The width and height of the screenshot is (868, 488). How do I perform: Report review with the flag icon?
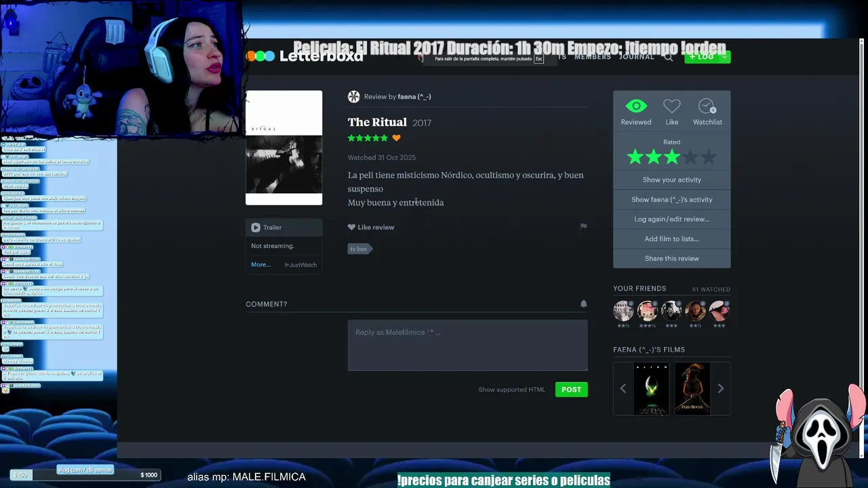tap(583, 226)
